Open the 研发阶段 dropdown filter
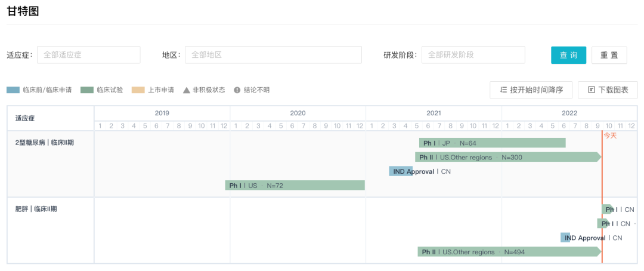Screen dimensions: 644x271 tap(473, 55)
